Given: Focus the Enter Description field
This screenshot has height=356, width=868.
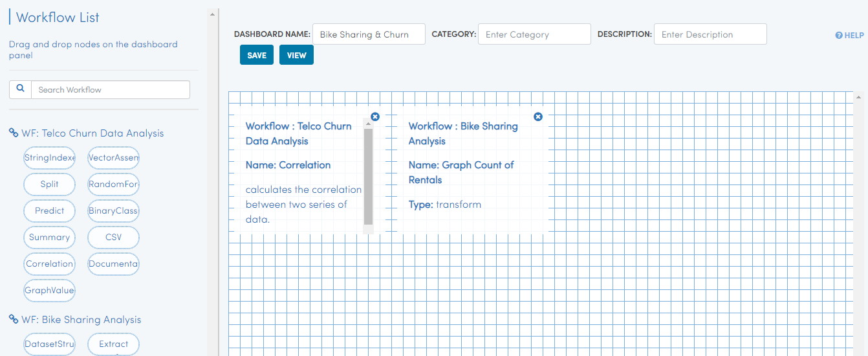Looking at the screenshot, I should point(710,34).
